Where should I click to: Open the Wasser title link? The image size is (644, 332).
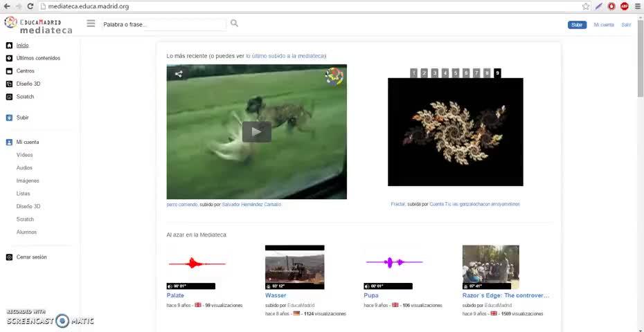(x=276, y=295)
